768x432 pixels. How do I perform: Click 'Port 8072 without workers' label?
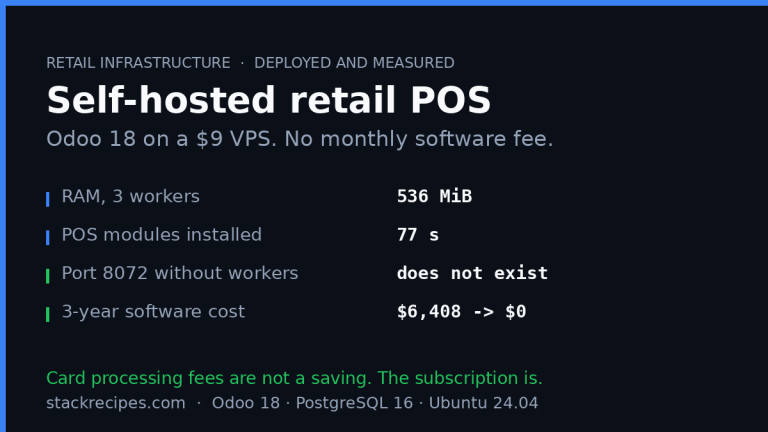[180, 273]
